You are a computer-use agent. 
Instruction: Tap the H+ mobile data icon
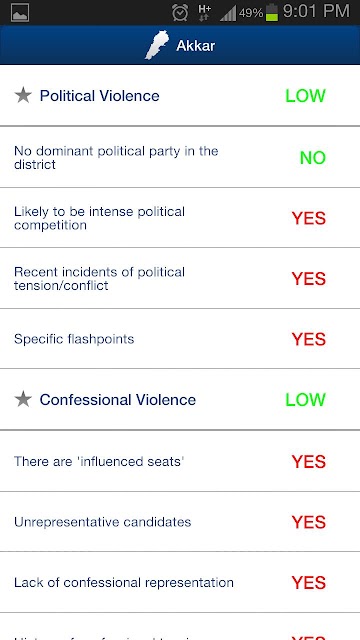tap(204, 12)
